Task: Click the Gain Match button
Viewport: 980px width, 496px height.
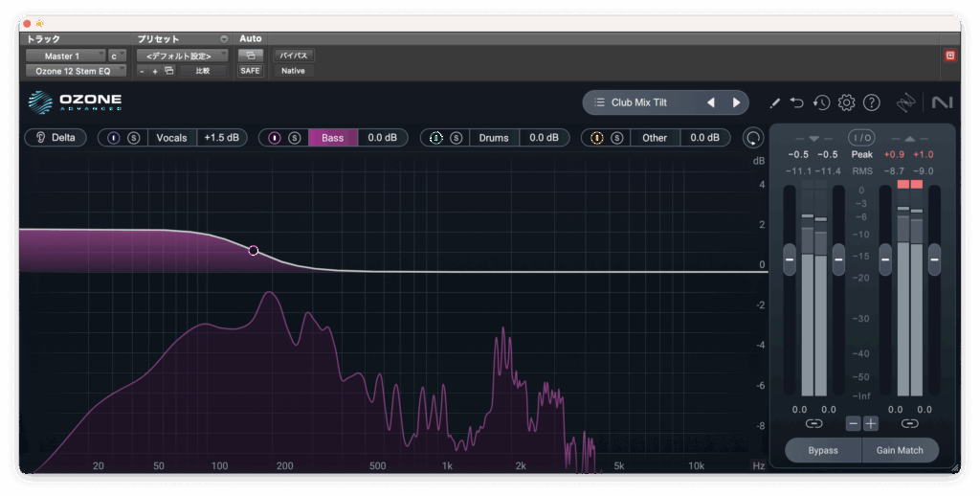Action: point(900,450)
